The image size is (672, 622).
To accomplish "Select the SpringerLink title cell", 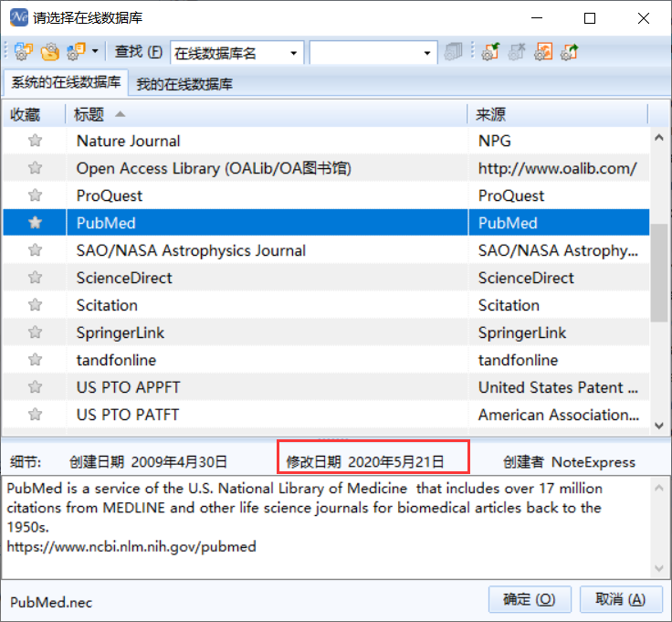I will [x=121, y=332].
